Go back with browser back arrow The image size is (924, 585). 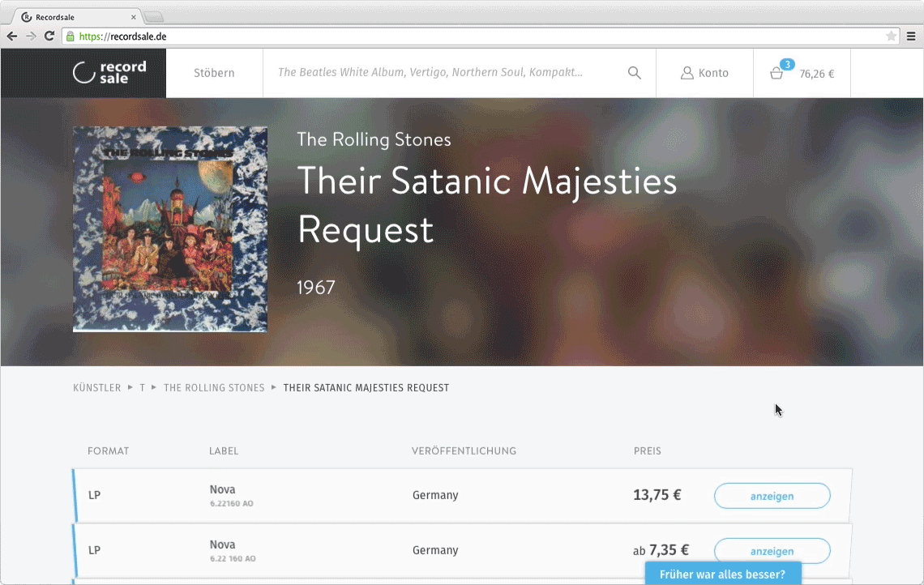12,36
